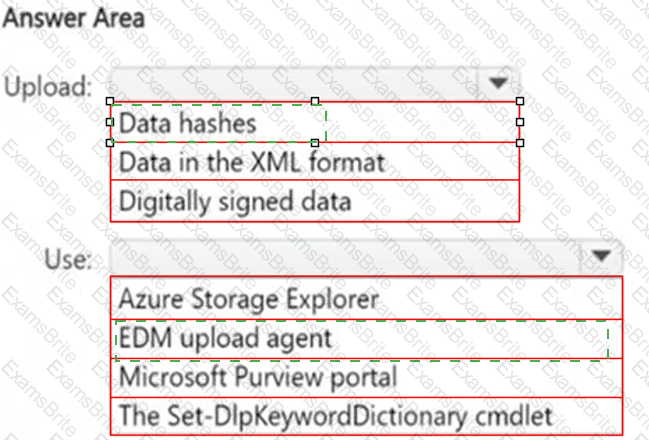The width and height of the screenshot is (649, 440).
Task: Select Microsoft Purview portal option
Action: click(x=258, y=377)
